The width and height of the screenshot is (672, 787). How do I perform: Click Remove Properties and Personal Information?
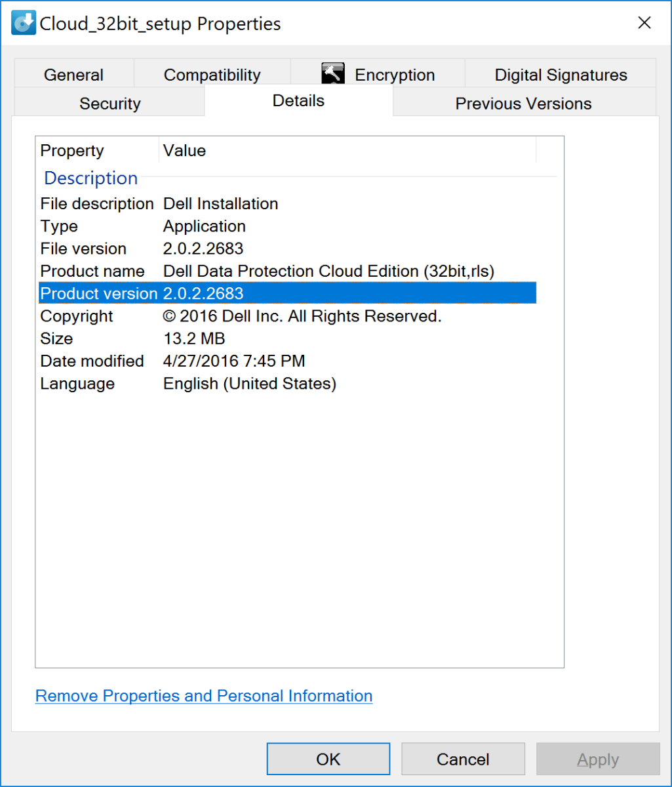203,696
